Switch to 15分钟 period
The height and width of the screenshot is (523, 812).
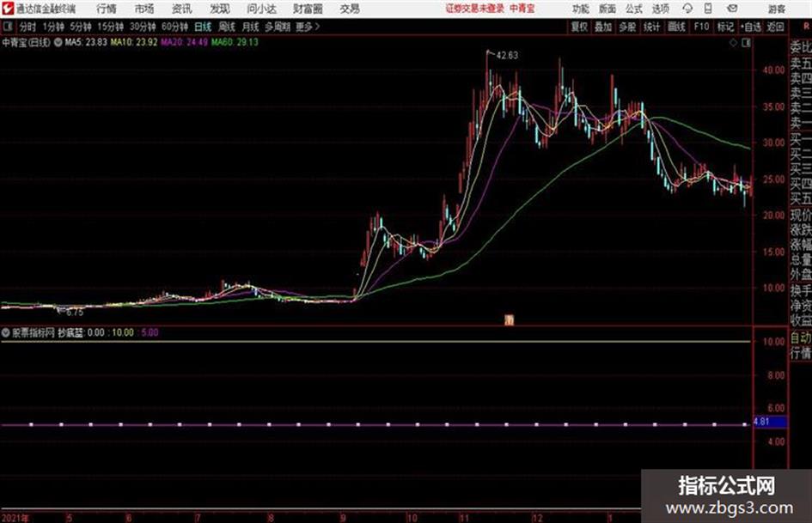(110, 27)
